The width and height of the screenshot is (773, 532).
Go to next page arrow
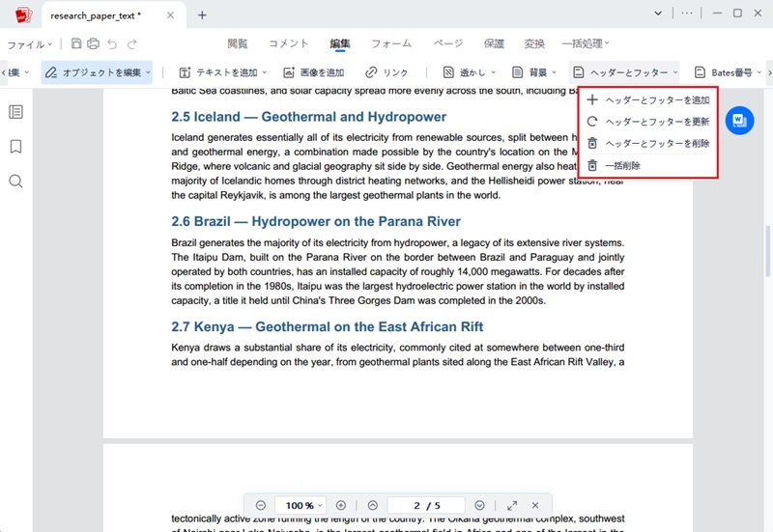[479, 505]
